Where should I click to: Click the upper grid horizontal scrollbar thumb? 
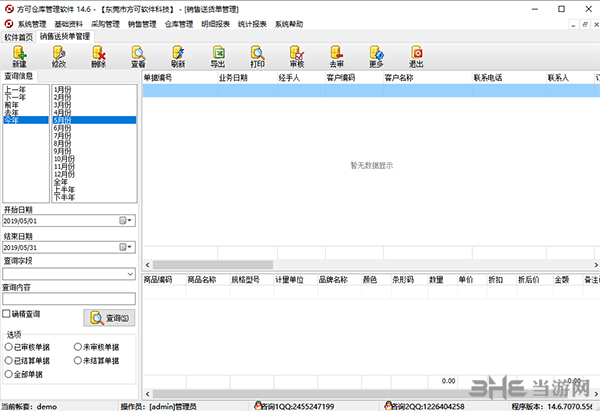tap(213, 265)
